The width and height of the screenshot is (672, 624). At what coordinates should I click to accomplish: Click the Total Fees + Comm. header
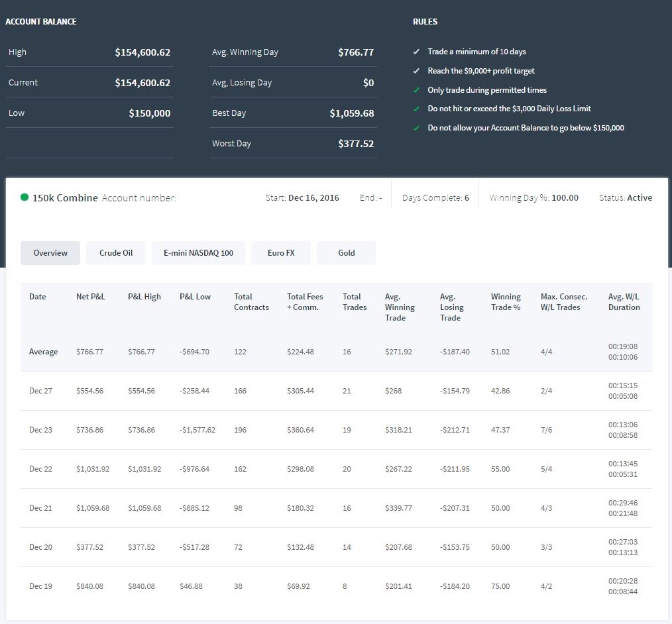point(305,302)
